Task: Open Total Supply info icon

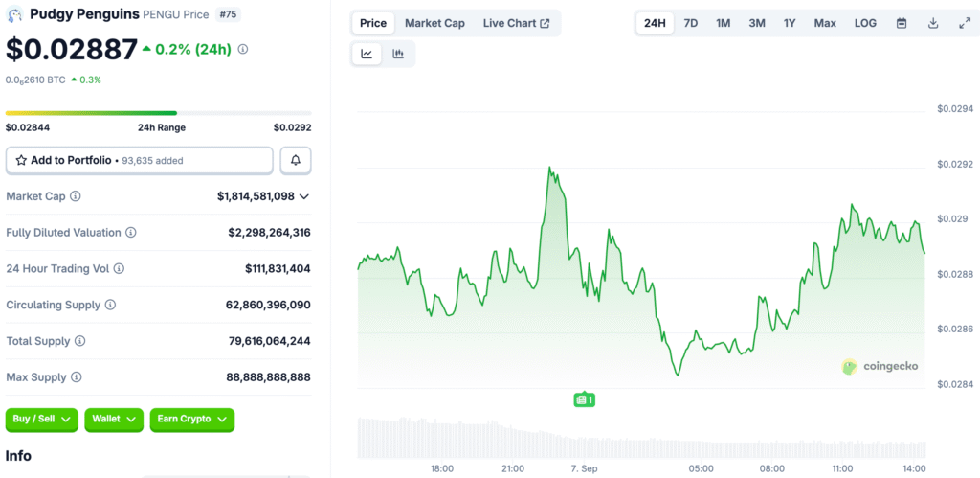Action: [80, 342]
